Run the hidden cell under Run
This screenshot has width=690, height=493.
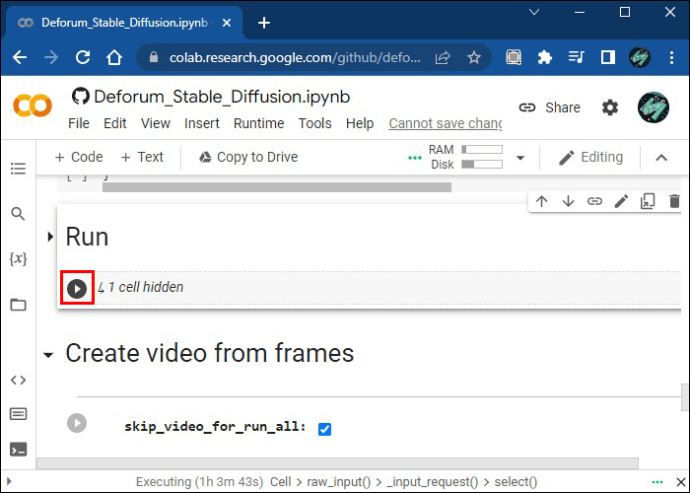pos(77,289)
